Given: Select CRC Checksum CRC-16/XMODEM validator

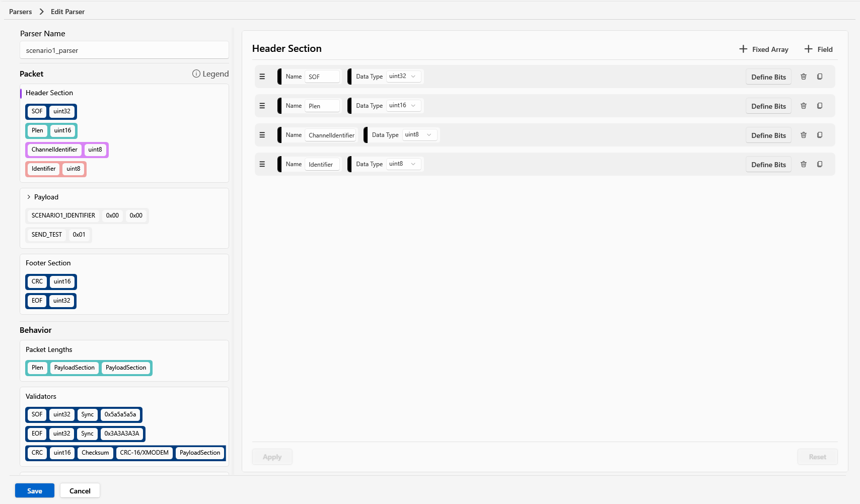Looking at the screenshot, I should click(x=125, y=453).
